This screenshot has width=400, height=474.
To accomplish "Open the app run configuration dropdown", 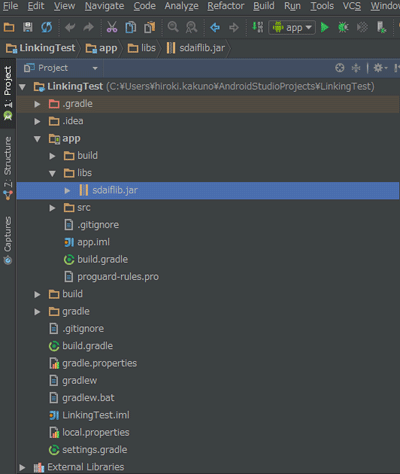I will 292,27.
